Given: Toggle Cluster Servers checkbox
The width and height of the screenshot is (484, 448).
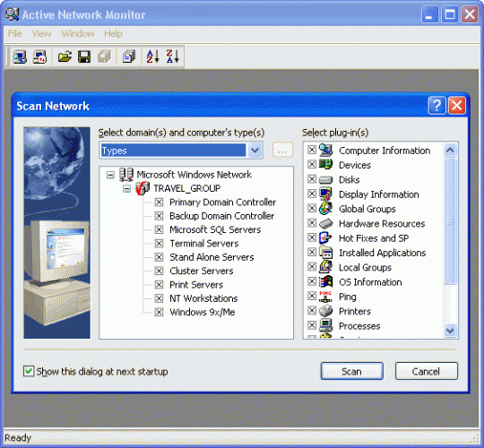Looking at the screenshot, I should click(x=159, y=271).
